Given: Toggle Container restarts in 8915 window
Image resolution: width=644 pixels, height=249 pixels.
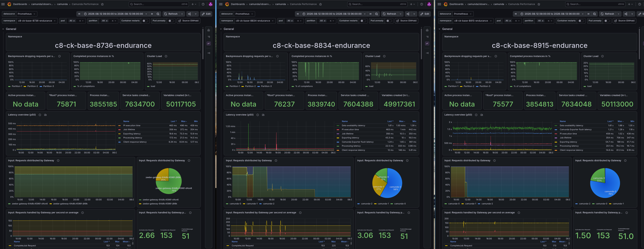Looking at the screenshot, I should pyautogui.click(x=581, y=21).
